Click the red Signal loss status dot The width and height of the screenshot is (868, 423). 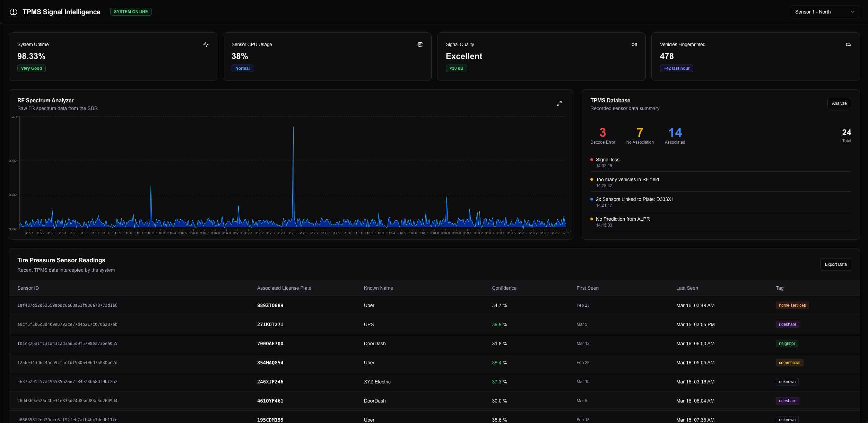(x=591, y=160)
